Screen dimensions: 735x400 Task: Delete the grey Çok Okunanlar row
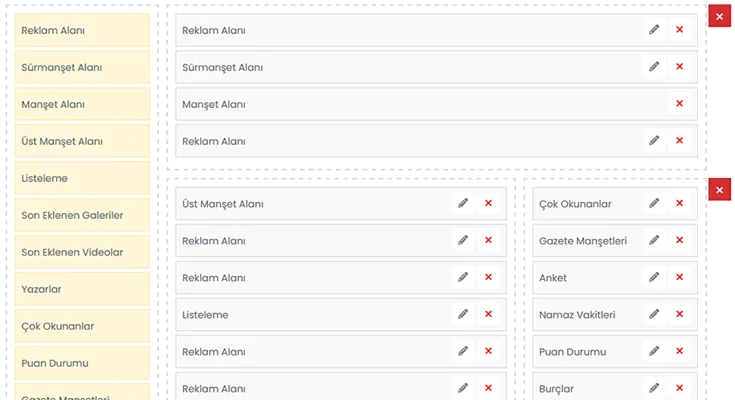679,203
